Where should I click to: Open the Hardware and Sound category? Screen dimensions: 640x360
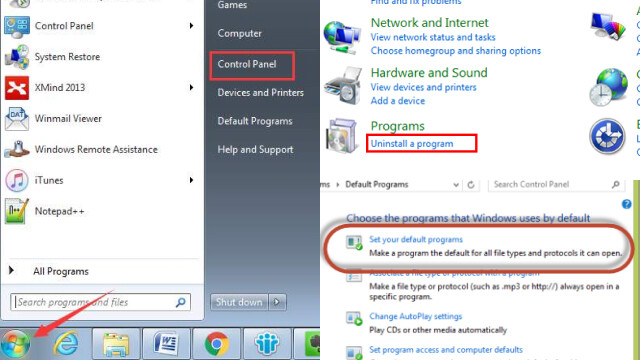point(429,73)
